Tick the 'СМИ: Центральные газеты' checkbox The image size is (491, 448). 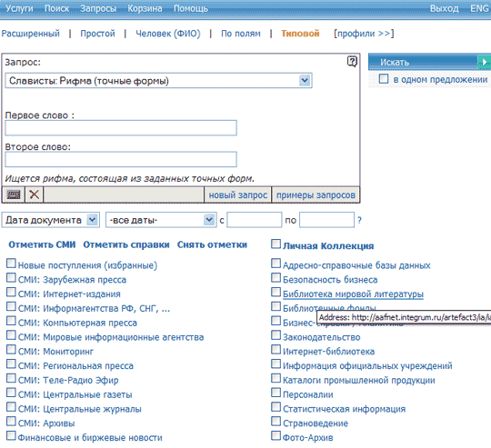(x=11, y=393)
